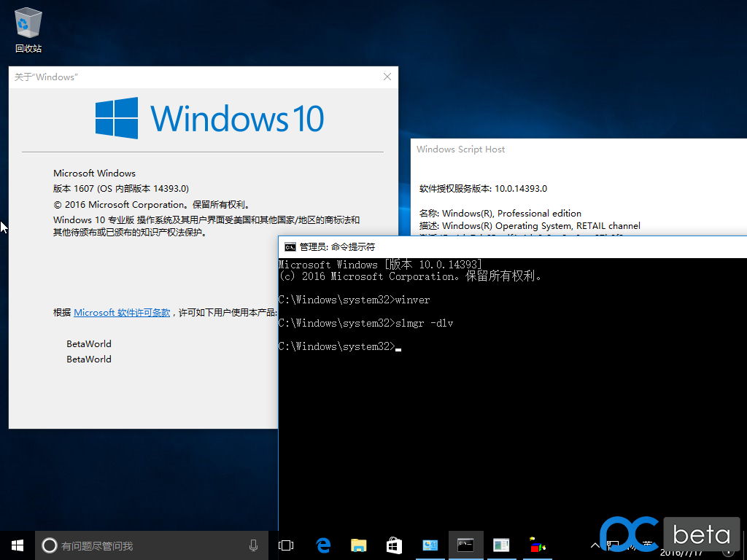This screenshot has width=747, height=560.
Task: Launch Microsoft Edge from the taskbar
Action: pos(323,545)
